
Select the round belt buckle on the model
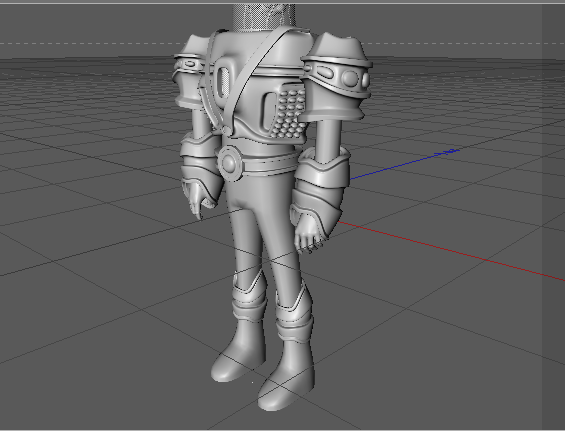(231, 163)
